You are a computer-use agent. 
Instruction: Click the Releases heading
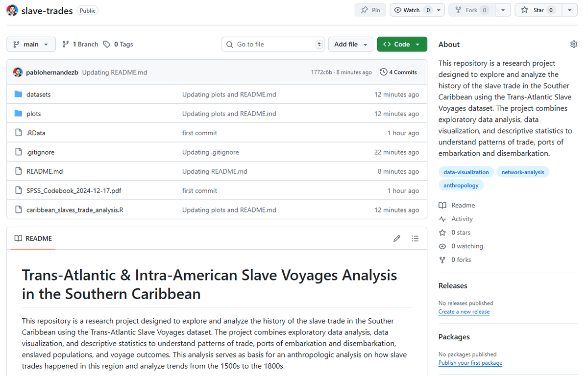coord(453,285)
